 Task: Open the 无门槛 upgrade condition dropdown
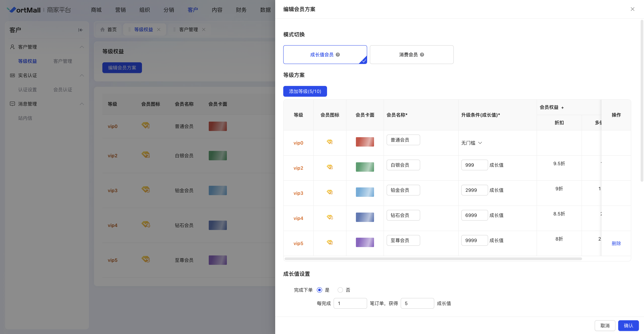(x=472, y=143)
